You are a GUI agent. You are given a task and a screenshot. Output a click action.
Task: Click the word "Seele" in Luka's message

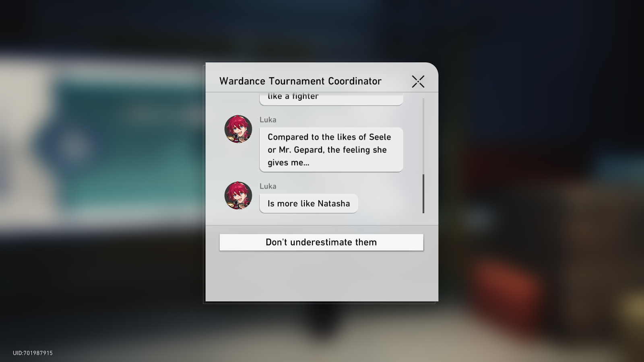click(x=380, y=137)
